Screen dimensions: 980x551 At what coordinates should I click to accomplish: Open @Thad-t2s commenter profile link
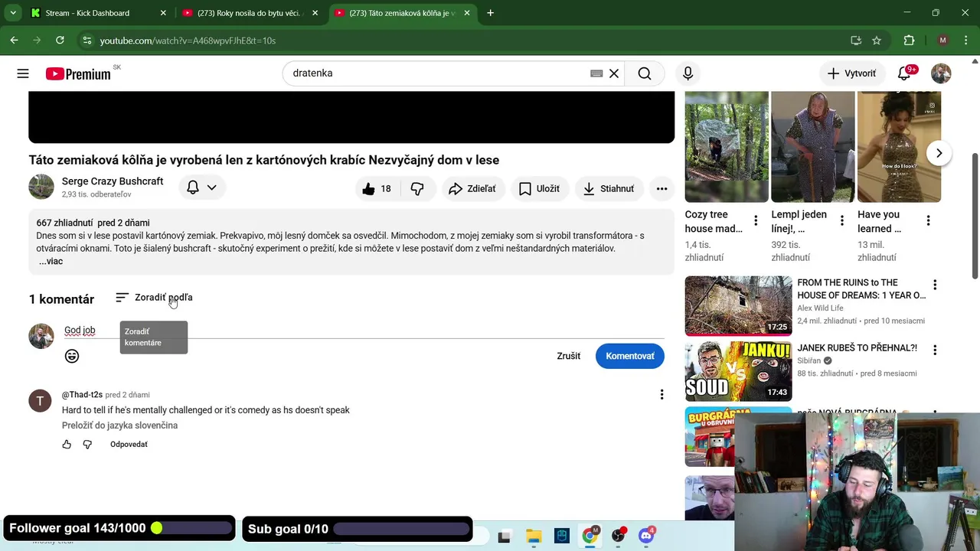[x=82, y=395]
